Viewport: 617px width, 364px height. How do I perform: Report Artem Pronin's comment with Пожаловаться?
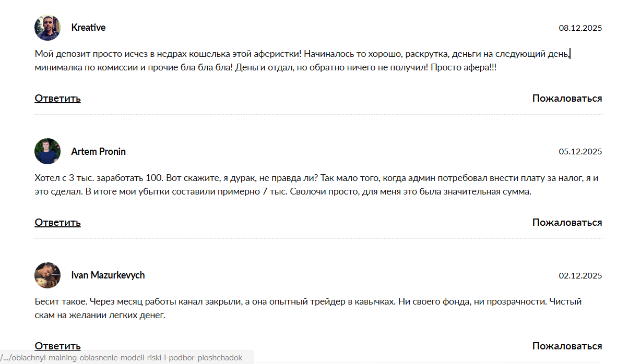pyautogui.click(x=567, y=222)
